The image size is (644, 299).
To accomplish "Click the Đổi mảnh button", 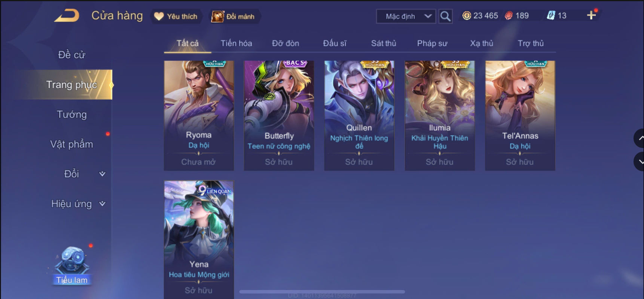I will tap(234, 16).
